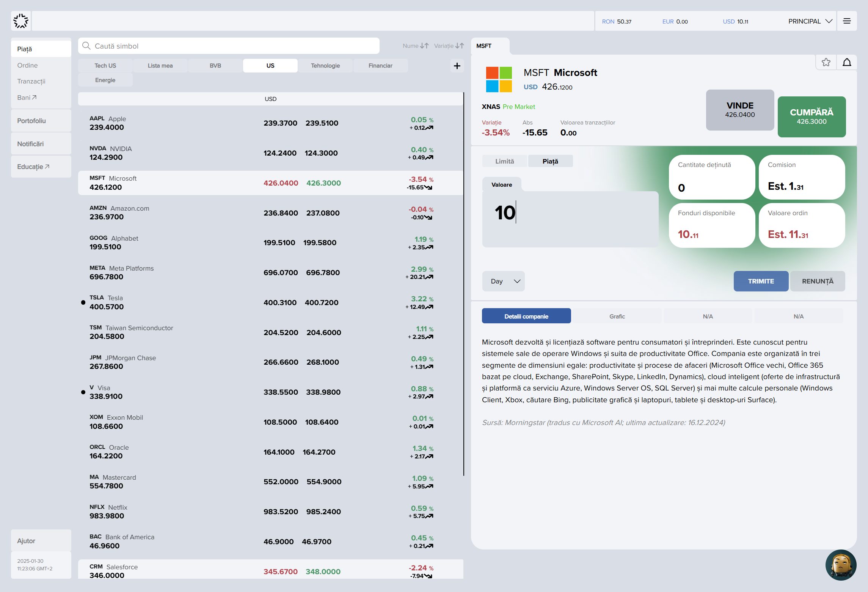868x592 pixels.
Task: Select the TSLA Tesla row
Action: pos(270,302)
